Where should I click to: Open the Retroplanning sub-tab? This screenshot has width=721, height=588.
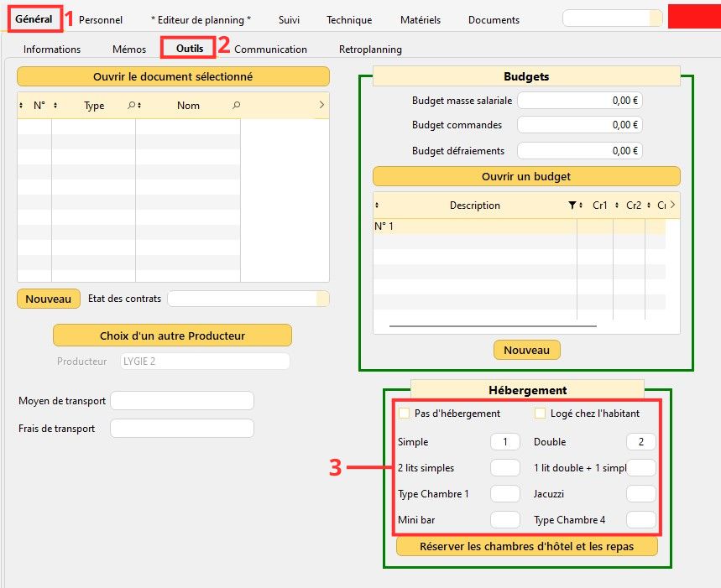click(x=370, y=49)
